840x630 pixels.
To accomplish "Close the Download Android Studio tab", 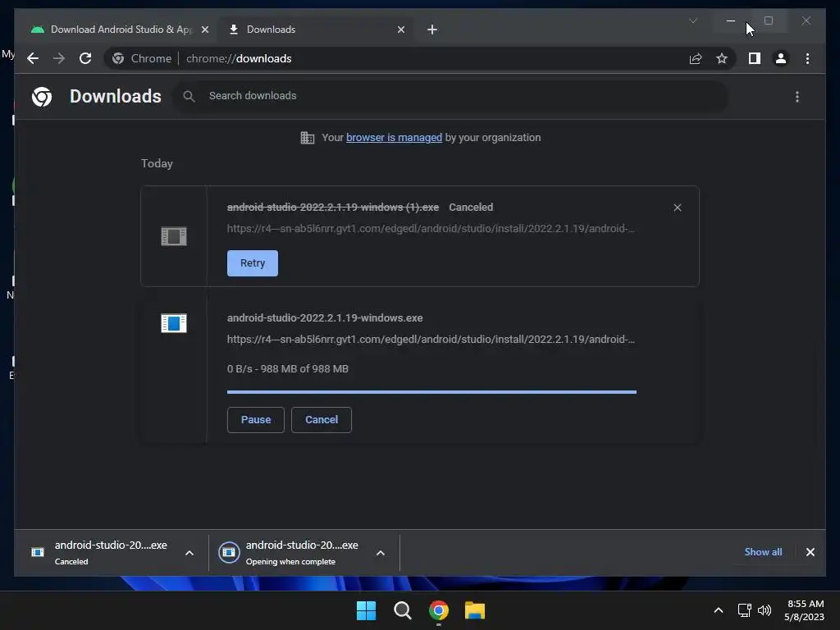I will coord(204,30).
